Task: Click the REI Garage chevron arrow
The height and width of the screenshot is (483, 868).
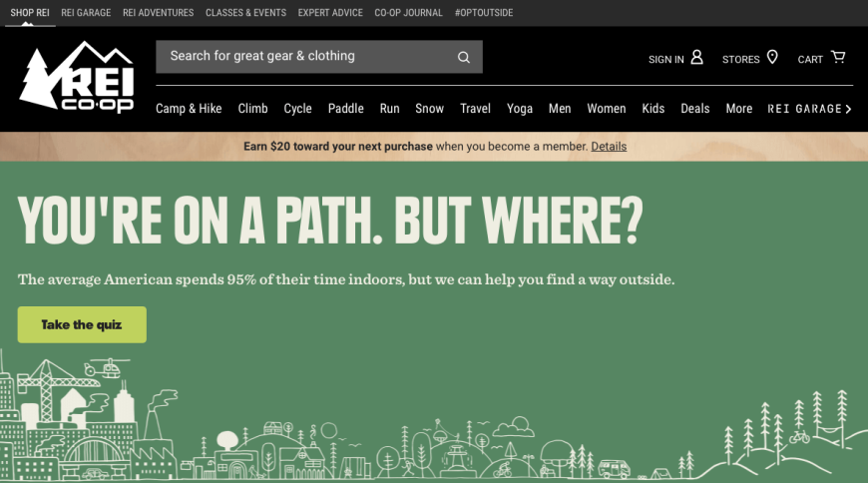Action: (x=848, y=109)
